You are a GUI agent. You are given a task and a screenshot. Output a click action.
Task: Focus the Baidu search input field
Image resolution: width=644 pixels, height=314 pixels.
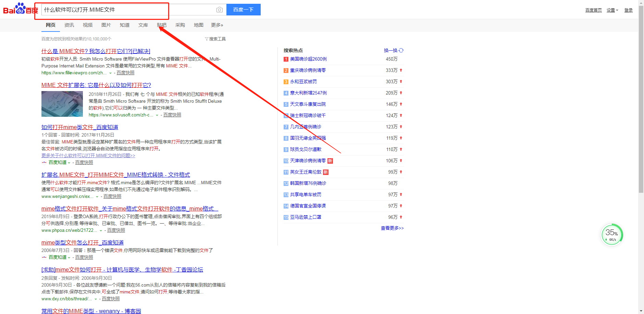(x=127, y=10)
